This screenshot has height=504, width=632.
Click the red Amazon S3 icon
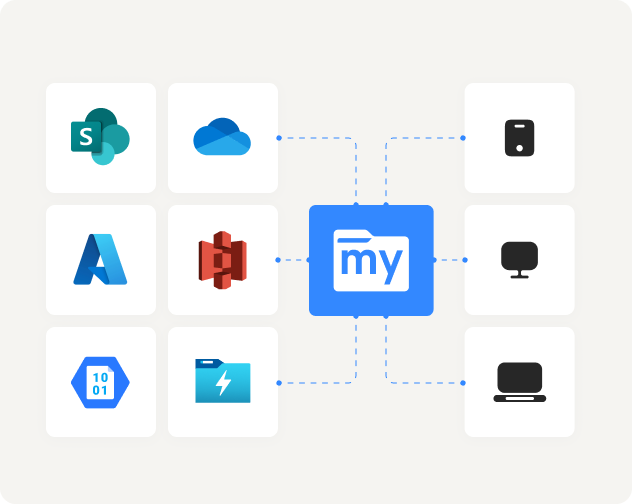pos(222,260)
